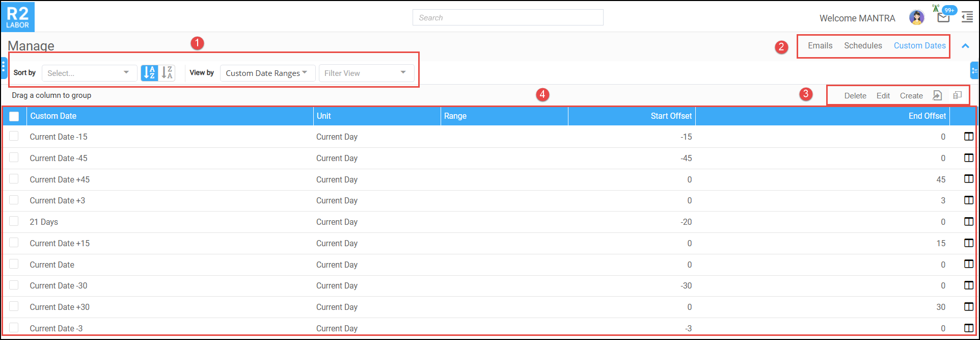The width and height of the screenshot is (980, 340).
Task: Expand the Custom Date Ranges view dropdown
Action: click(x=267, y=73)
